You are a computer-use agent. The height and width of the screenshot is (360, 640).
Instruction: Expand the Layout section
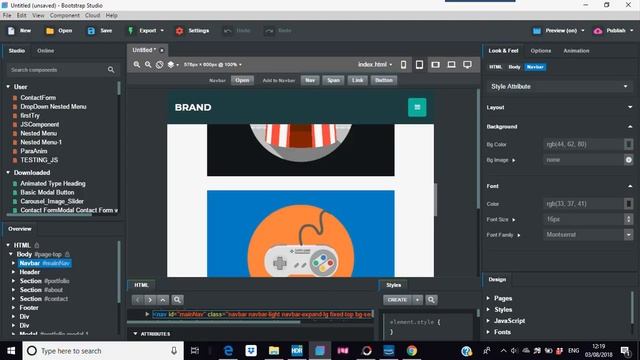pos(630,107)
